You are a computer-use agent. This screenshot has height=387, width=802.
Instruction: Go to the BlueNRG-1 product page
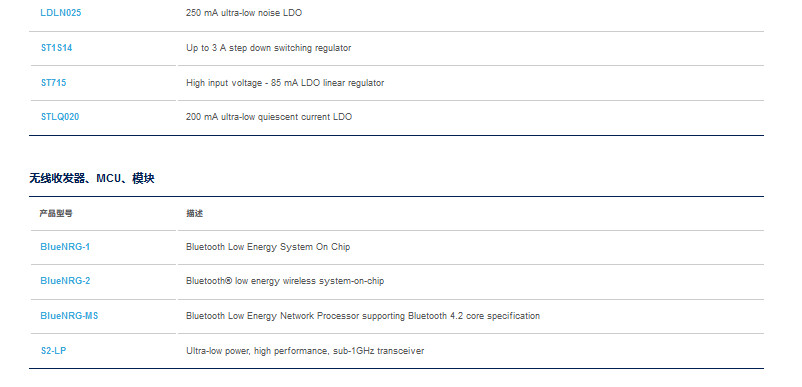[65, 247]
